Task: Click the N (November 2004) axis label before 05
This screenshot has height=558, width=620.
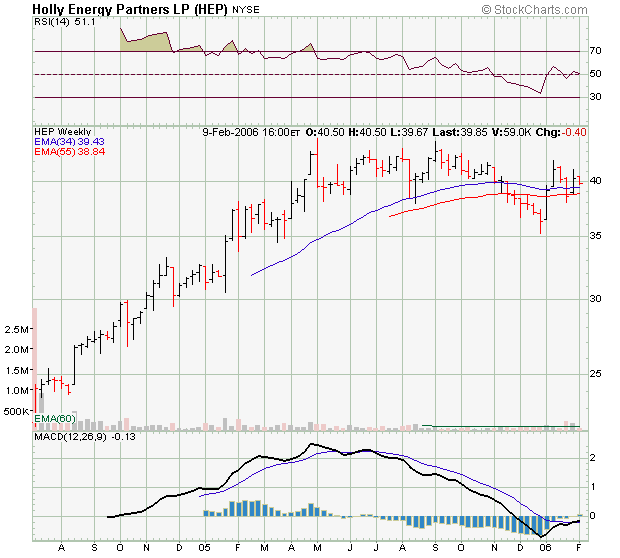Action: click(146, 548)
